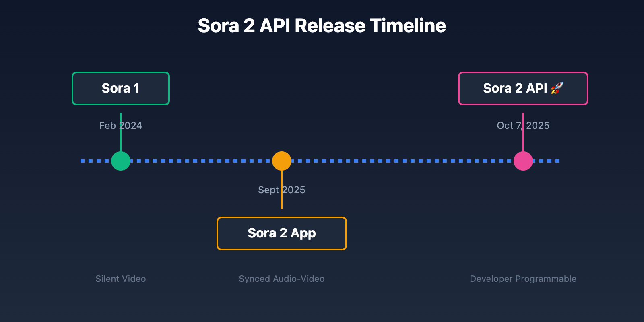
Task: Click the Developer Programmable caption
Action: point(523,279)
